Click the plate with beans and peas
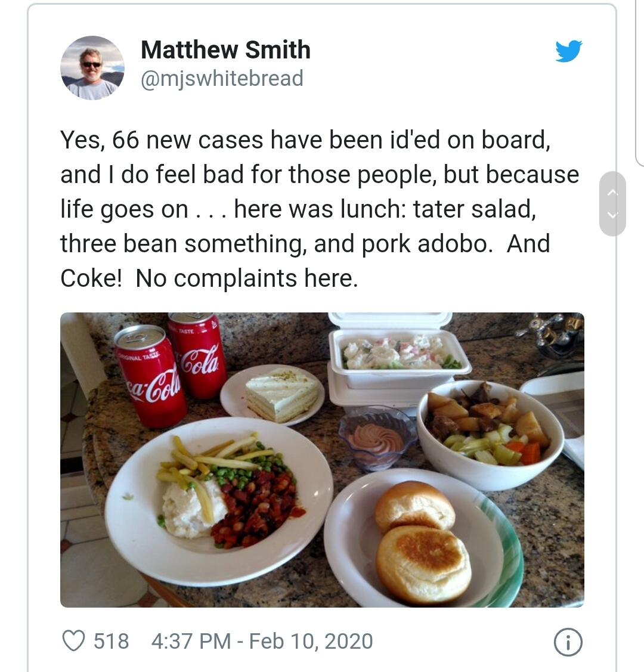Screen dimensions: 644x672 [219, 501]
